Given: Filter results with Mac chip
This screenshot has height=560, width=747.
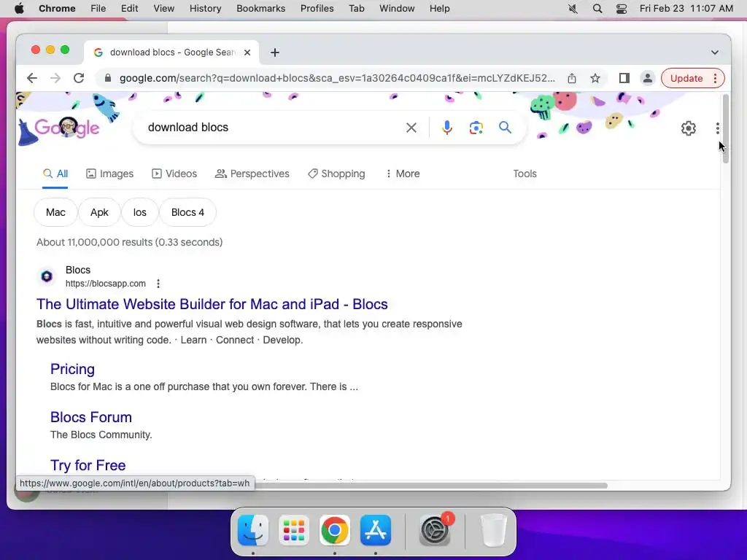Looking at the screenshot, I should coord(55,212).
